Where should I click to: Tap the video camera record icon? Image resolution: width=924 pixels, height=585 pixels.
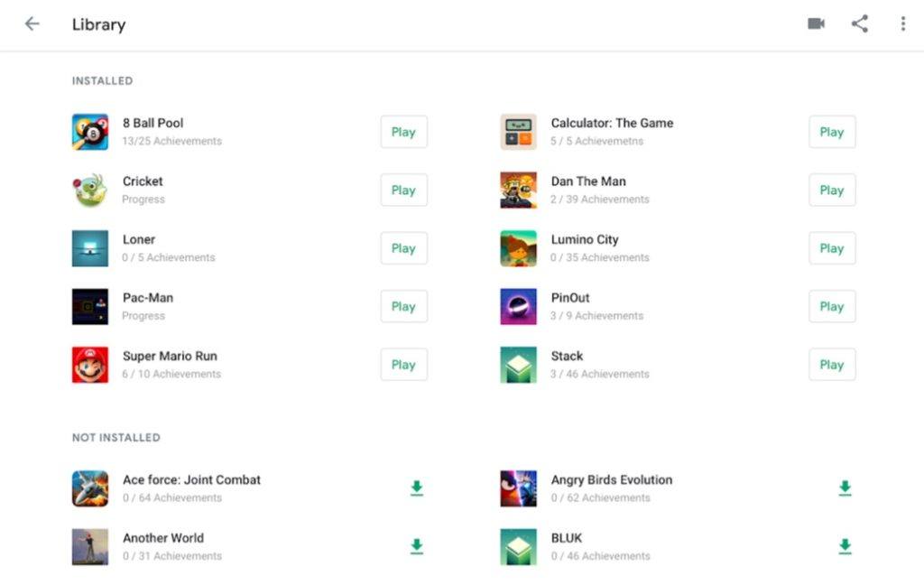click(x=816, y=24)
